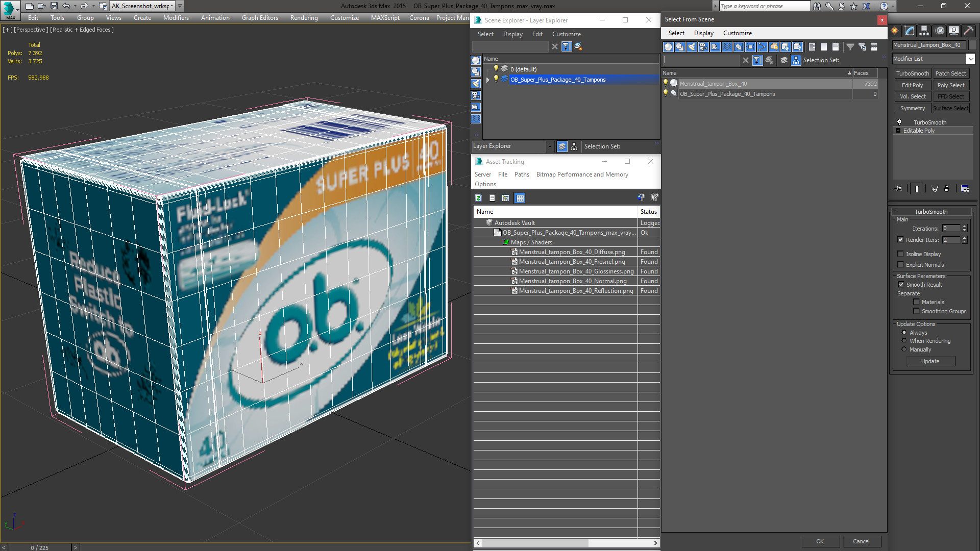Image resolution: width=980 pixels, height=551 pixels.
Task: Expand Editable Poly plus in modifier stack
Action: coord(898,131)
